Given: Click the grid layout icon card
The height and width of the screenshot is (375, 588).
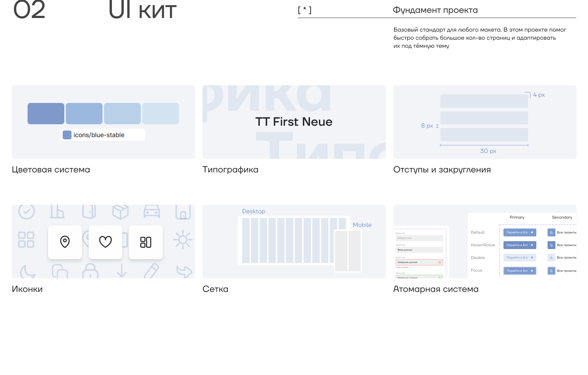Looking at the screenshot, I should click(146, 242).
